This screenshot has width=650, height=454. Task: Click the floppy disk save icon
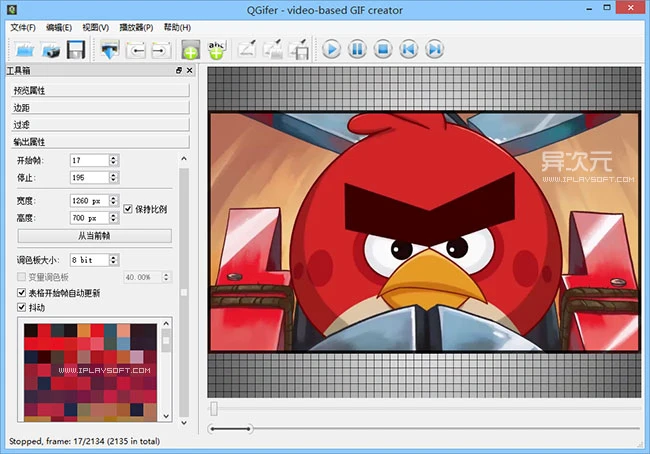click(x=76, y=50)
